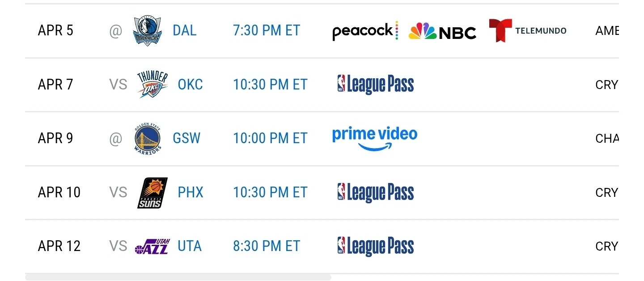The width and height of the screenshot is (644, 281).
Task: Select the 7:30 PM ET game time
Action: click(x=267, y=31)
